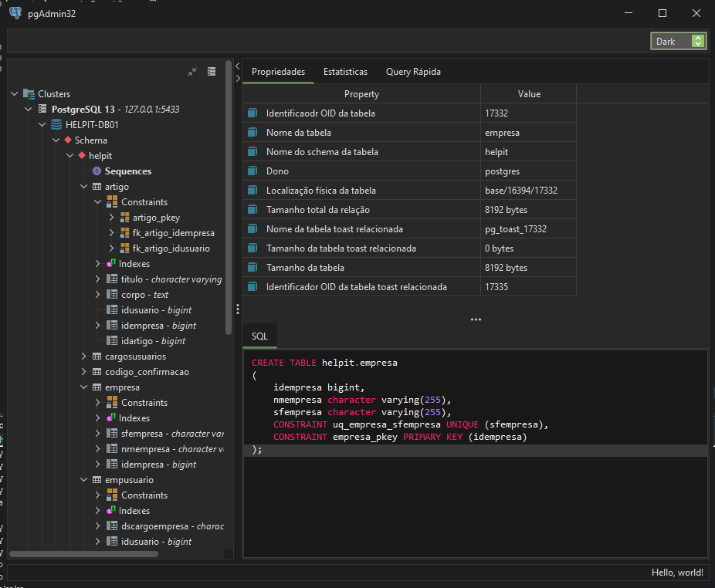Open the Dark theme dropdown

678,42
